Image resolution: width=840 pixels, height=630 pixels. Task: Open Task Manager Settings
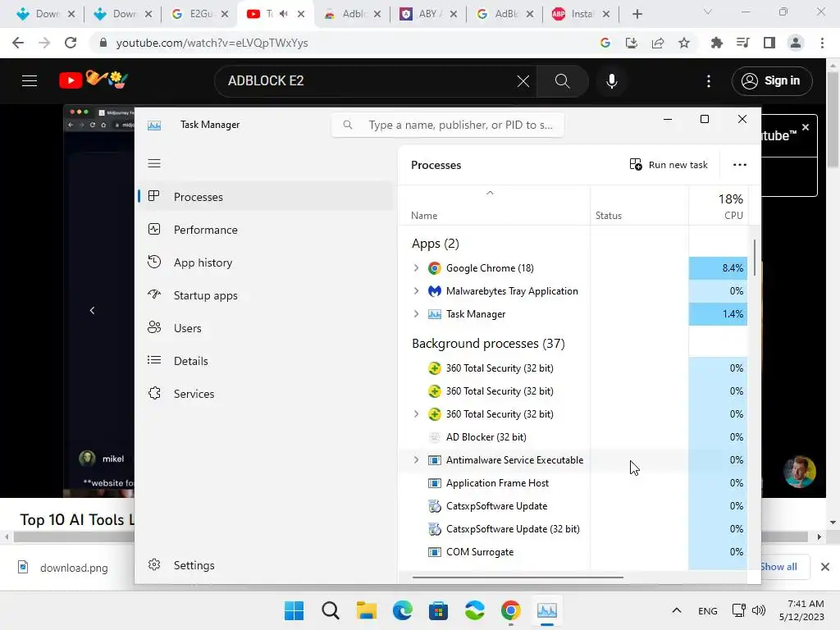tap(266, 565)
